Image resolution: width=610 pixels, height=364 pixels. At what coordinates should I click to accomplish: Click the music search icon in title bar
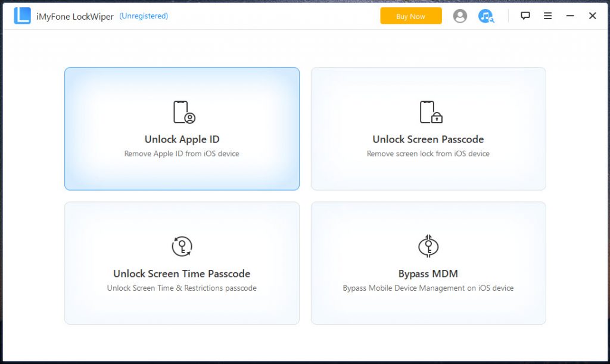click(486, 16)
